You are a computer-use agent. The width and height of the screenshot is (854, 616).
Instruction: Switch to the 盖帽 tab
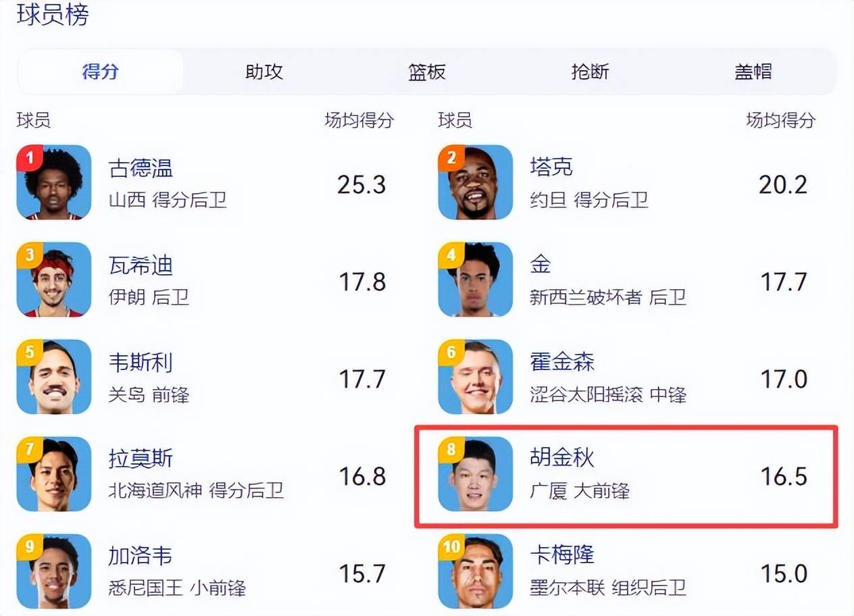[753, 72]
